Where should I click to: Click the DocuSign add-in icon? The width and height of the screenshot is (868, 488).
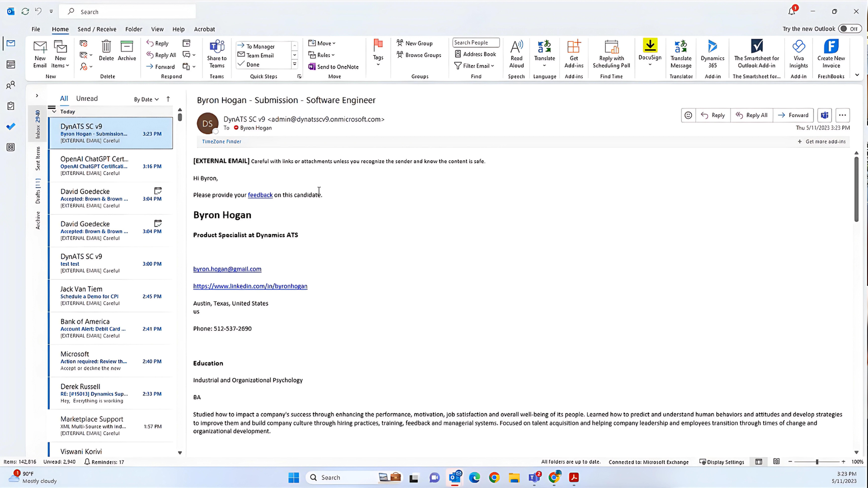(x=650, y=50)
